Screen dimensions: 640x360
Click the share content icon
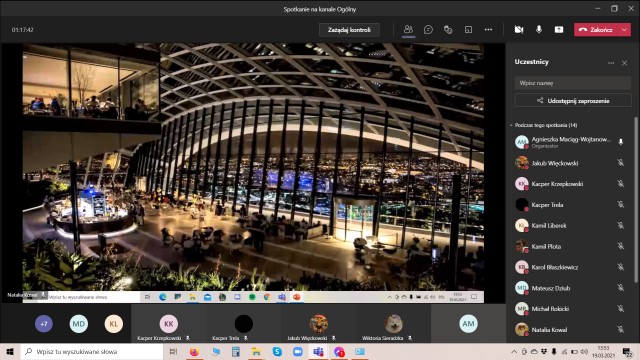click(x=559, y=29)
